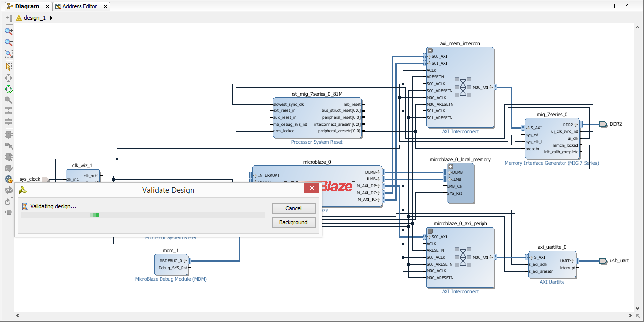
Task: Click the Collapse All toolbar icon
Action: [8, 110]
